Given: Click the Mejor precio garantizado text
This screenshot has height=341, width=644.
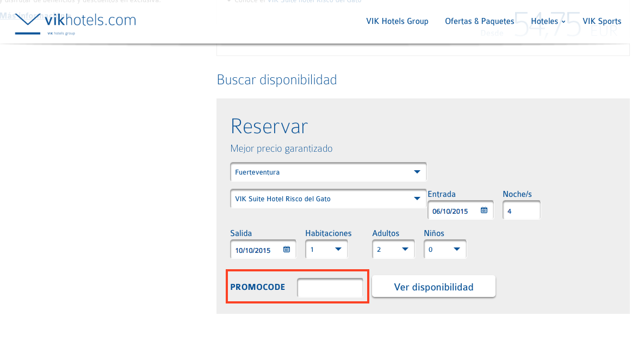Looking at the screenshot, I should pyautogui.click(x=281, y=148).
